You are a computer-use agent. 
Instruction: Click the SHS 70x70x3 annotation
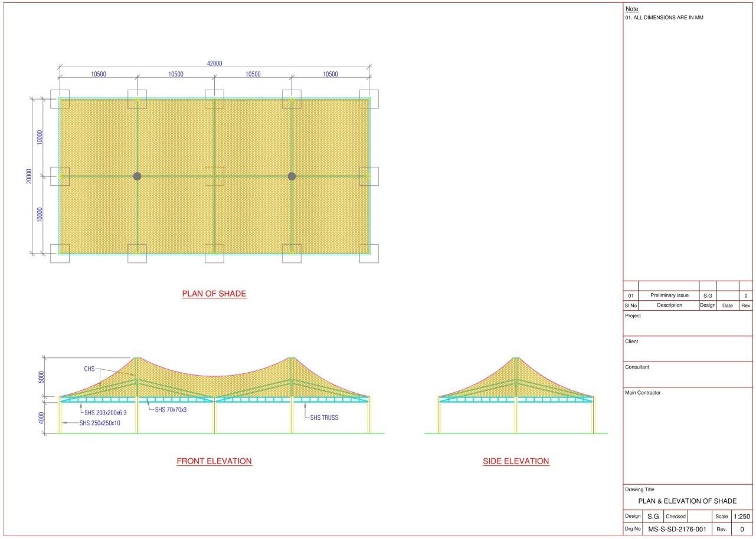pyautogui.click(x=171, y=409)
